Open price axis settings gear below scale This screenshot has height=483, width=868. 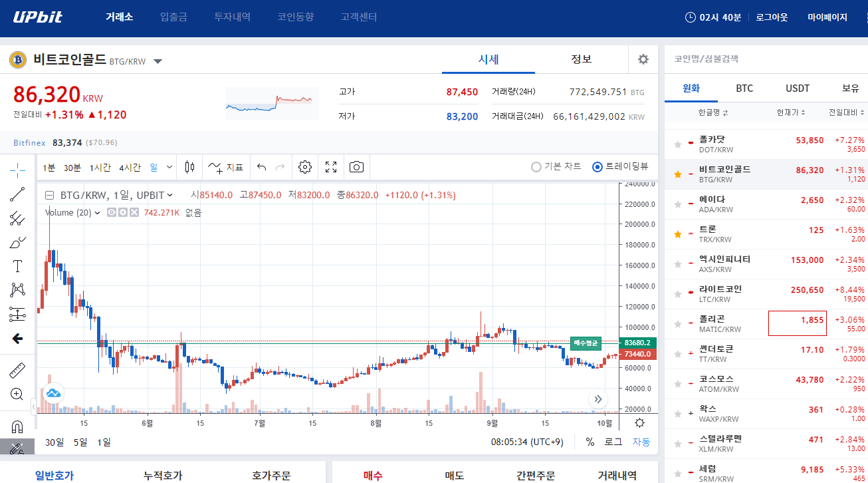coord(639,423)
